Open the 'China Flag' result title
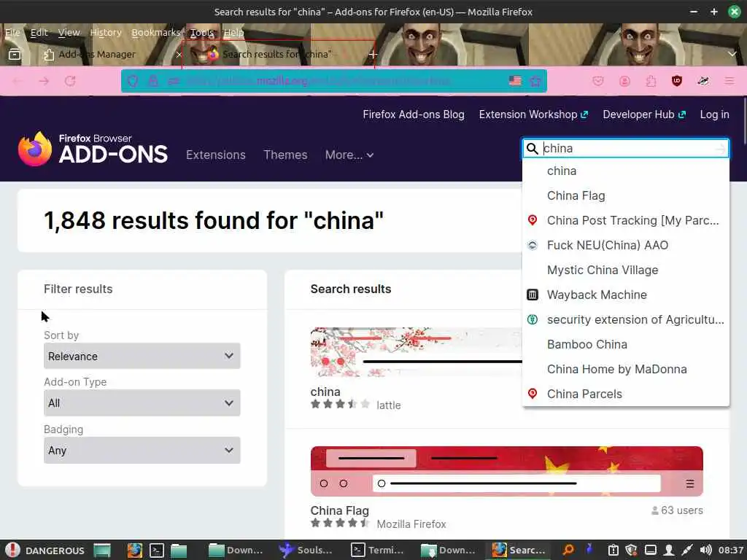This screenshot has height=560, width=747. (x=340, y=510)
